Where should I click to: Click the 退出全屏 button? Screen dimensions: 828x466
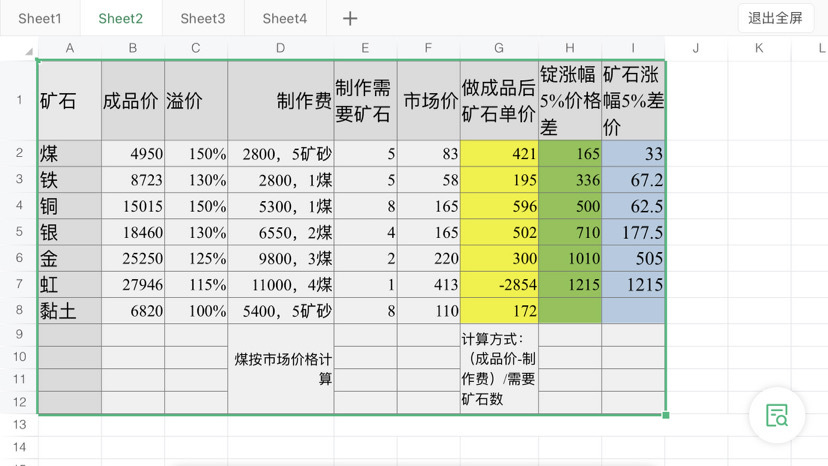click(x=775, y=18)
